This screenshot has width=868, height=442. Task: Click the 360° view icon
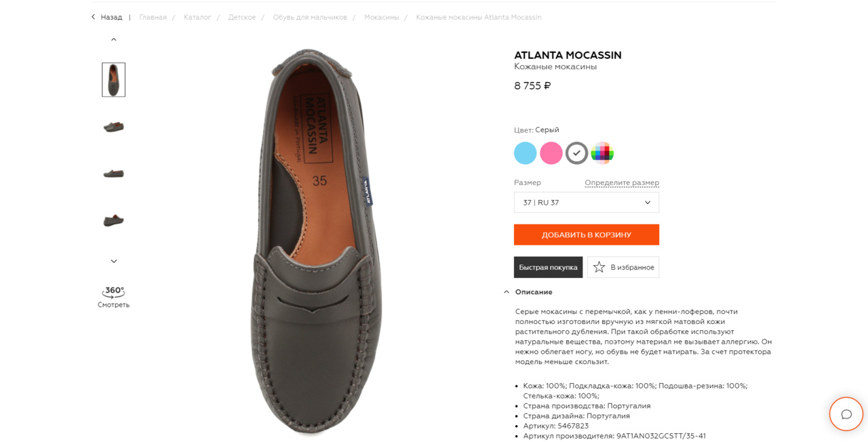114,292
